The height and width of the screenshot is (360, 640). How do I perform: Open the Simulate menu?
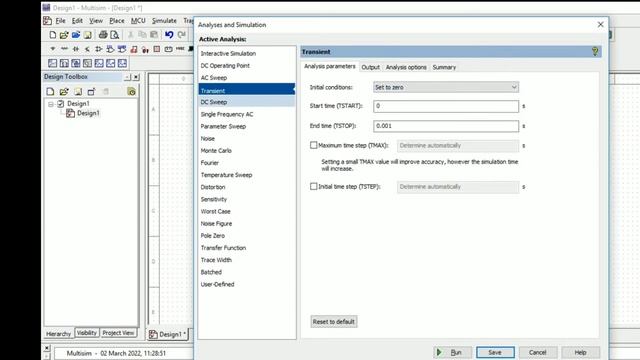164,20
